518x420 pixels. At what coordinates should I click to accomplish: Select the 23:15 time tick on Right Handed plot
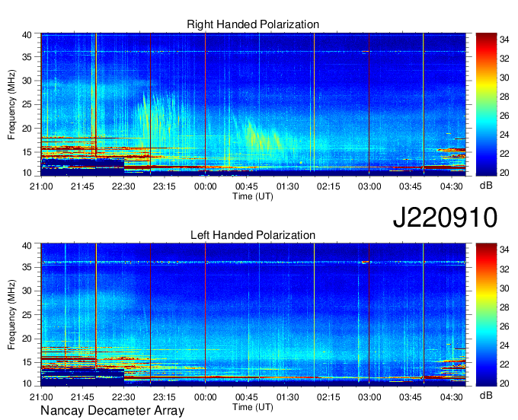[165, 186]
